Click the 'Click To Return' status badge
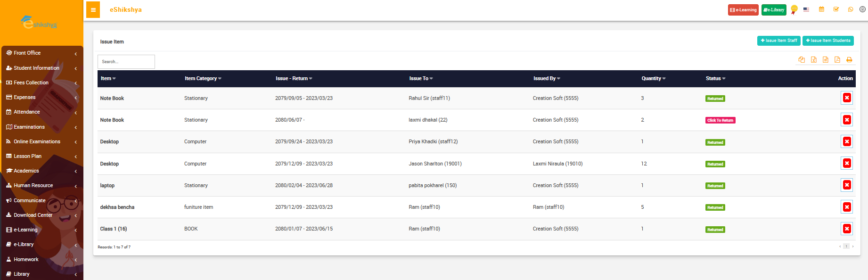 (x=720, y=120)
